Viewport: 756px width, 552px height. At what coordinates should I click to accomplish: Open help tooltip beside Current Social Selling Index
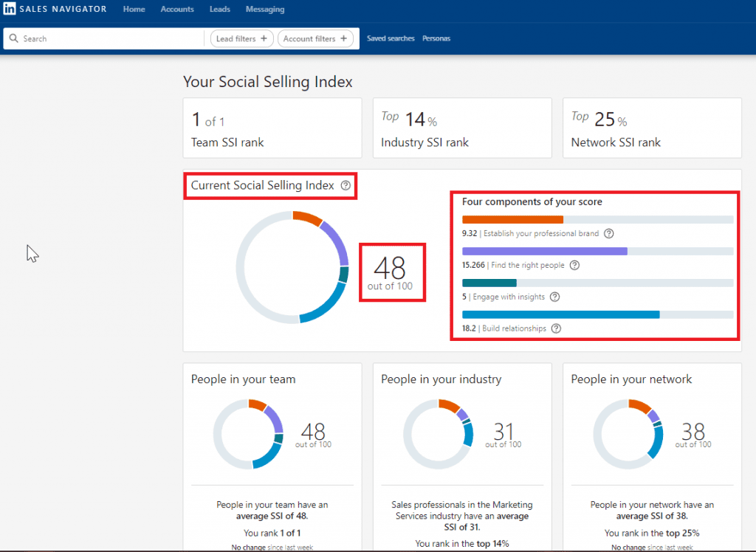click(x=345, y=186)
